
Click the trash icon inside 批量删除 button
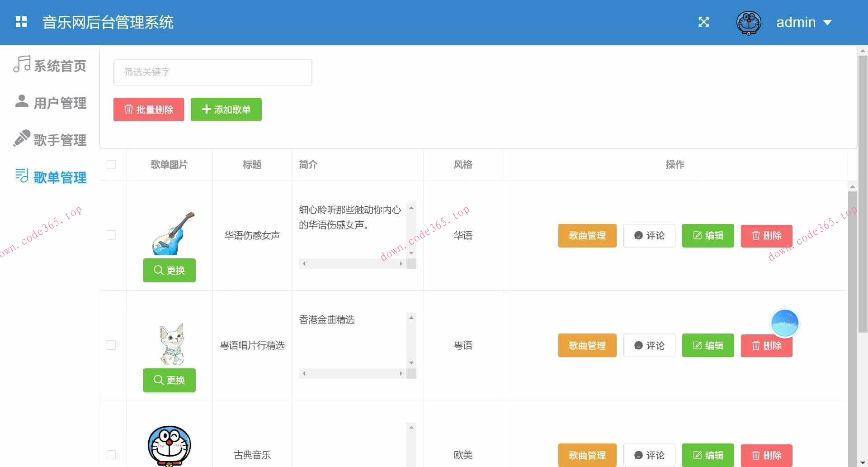(x=128, y=109)
